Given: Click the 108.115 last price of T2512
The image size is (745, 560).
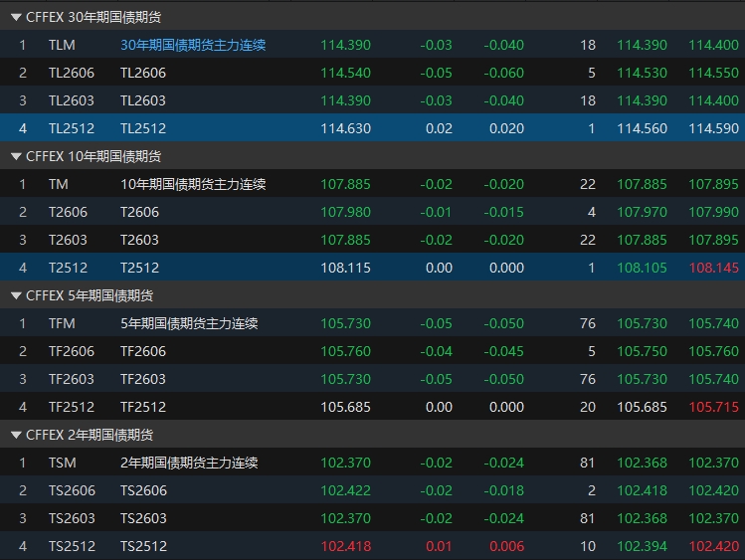Looking at the screenshot, I should point(345,268).
